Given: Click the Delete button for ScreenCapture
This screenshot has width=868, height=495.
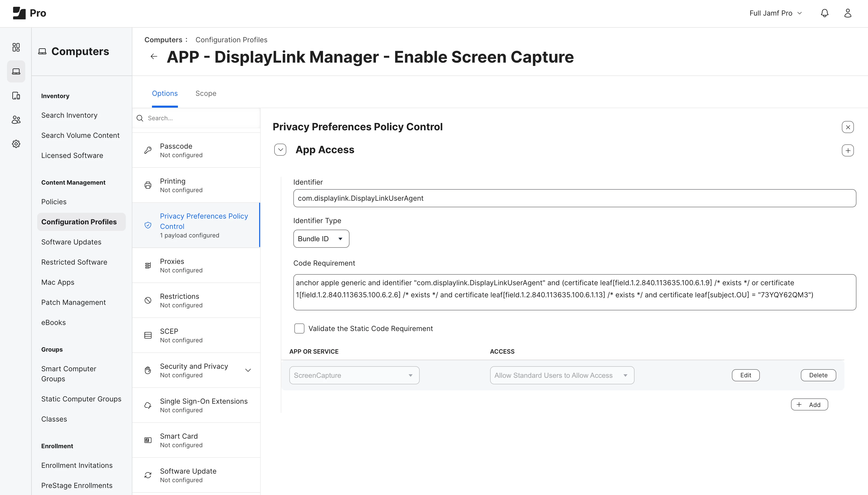Looking at the screenshot, I should coord(818,375).
